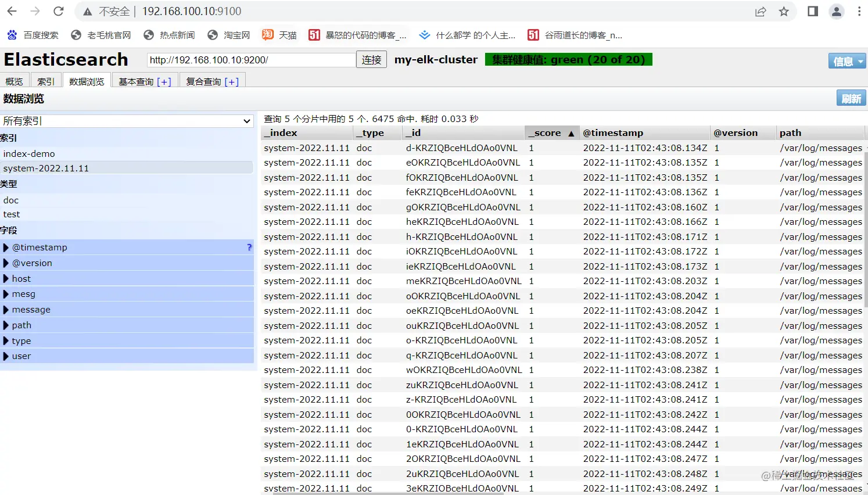
Task: Open result row d-KRZIQBceHLdOAo0VNL
Action: pyautogui.click(x=562, y=148)
